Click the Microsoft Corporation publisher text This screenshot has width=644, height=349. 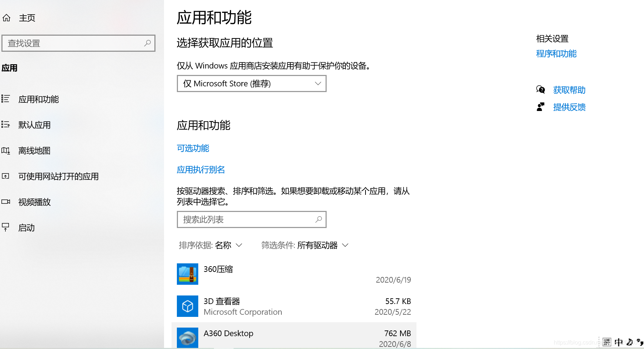point(243,312)
